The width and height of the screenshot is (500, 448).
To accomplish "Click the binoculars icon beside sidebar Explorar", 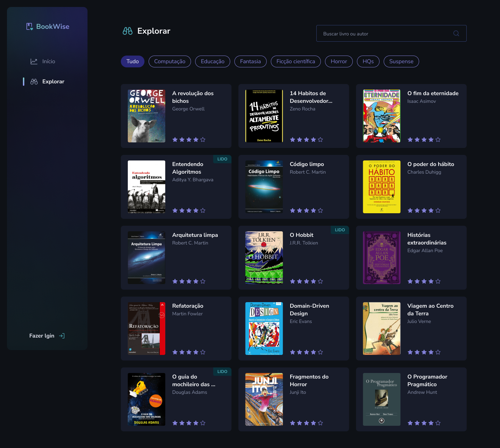I will click(34, 82).
